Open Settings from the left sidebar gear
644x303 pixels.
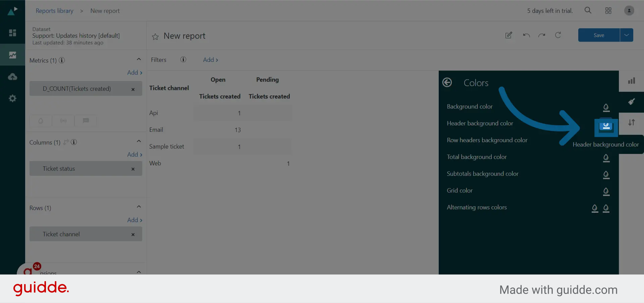[x=12, y=98]
